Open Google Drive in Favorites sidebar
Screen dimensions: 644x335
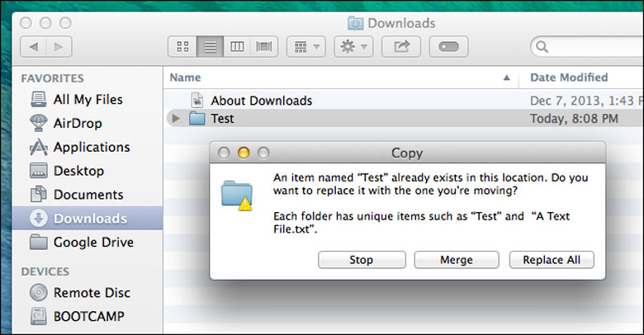tap(93, 243)
